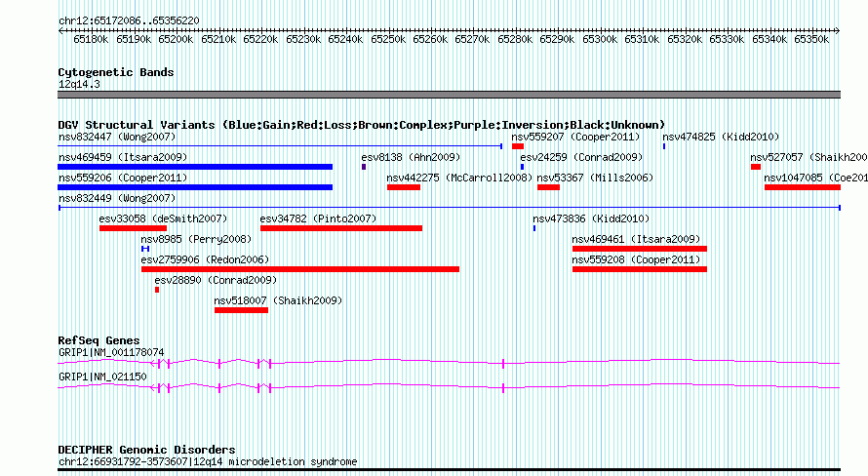
Task: Click the nsv53367 (Mills2006) label text
Action: coord(595,178)
